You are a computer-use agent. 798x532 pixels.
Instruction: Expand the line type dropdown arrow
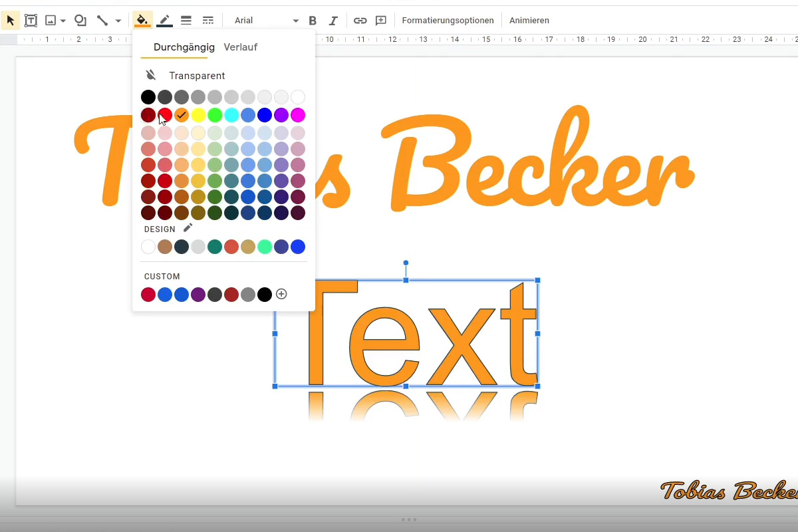pos(118,21)
